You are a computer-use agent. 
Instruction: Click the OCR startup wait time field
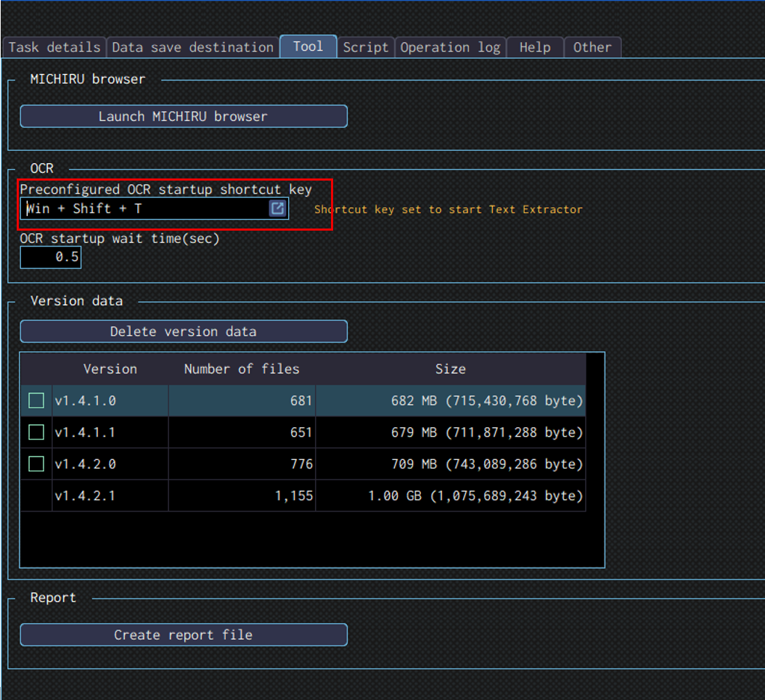(x=51, y=257)
